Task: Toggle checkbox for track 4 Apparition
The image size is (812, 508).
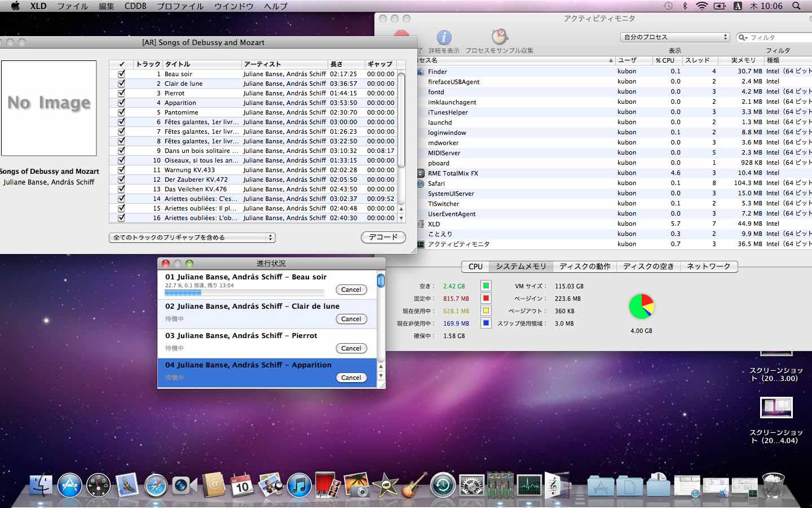Action: tap(121, 103)
